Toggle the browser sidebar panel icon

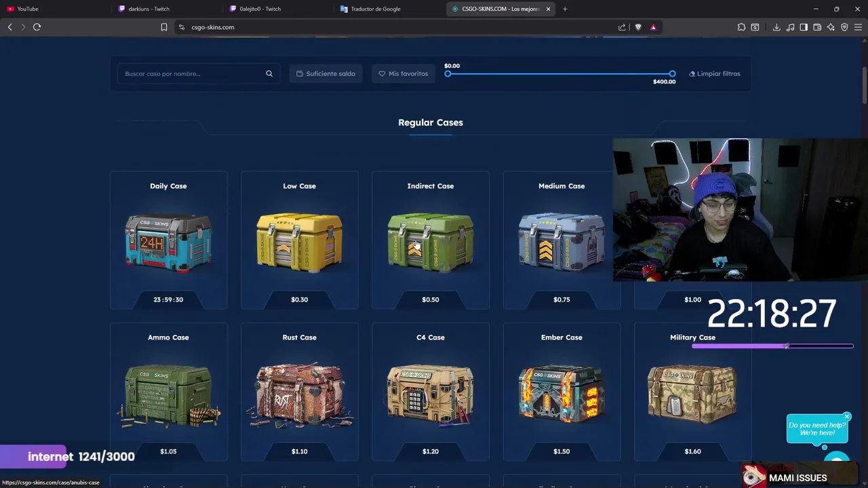point(804,27)
